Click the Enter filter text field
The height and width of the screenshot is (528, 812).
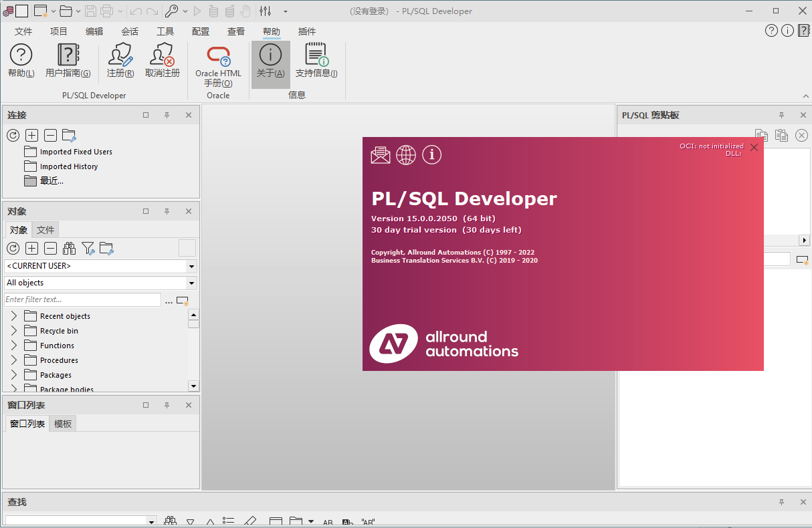coord(82,299)
